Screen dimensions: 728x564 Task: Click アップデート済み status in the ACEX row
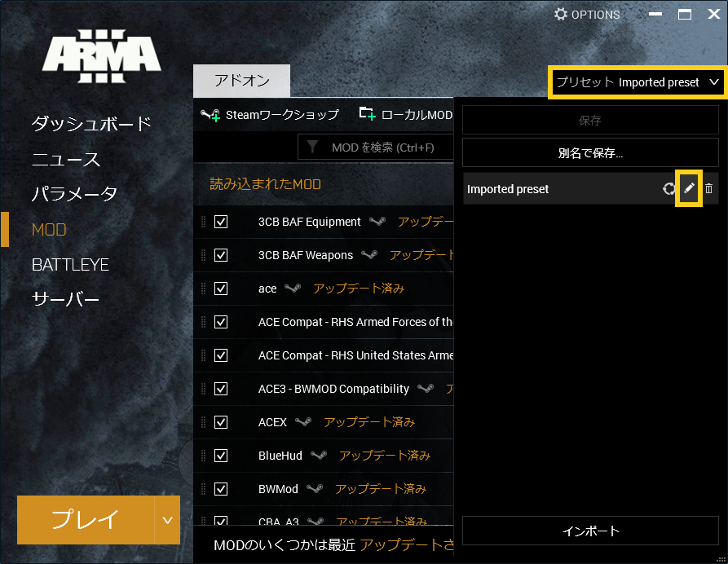coord(369,422)
